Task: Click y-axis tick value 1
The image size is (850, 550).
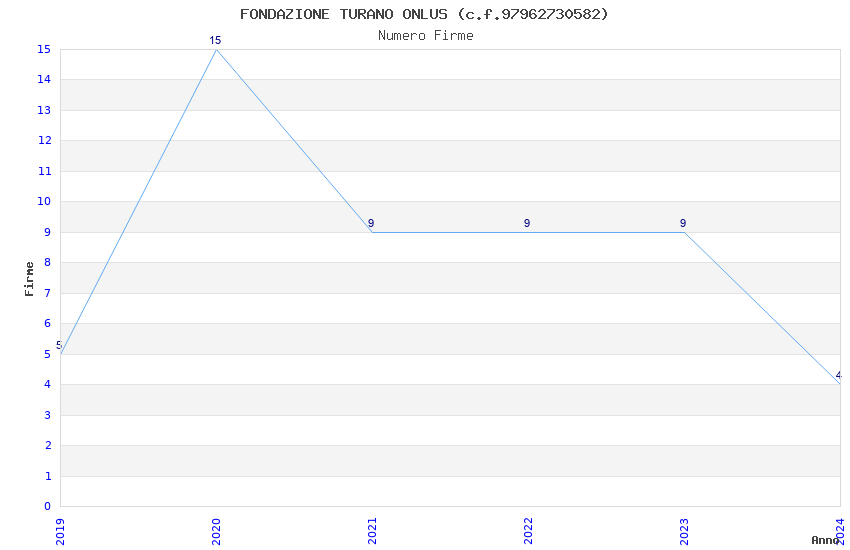Action: (48, 476)
